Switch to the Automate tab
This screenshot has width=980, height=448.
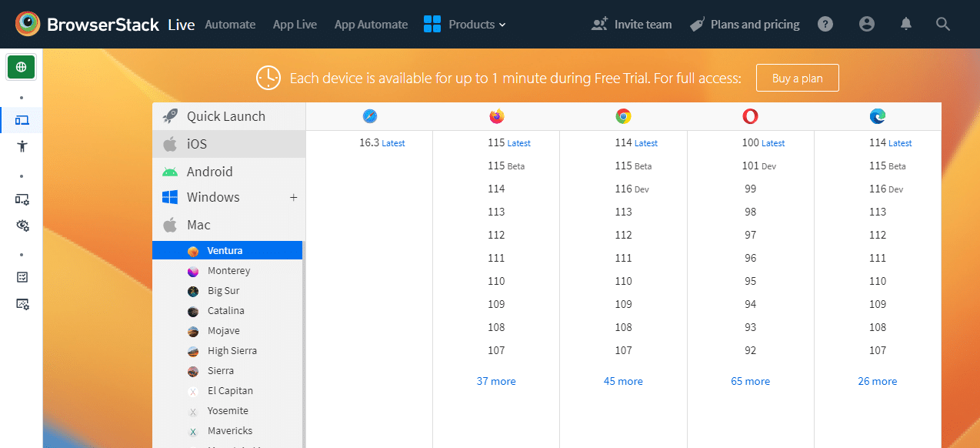[x=230, y=24]
